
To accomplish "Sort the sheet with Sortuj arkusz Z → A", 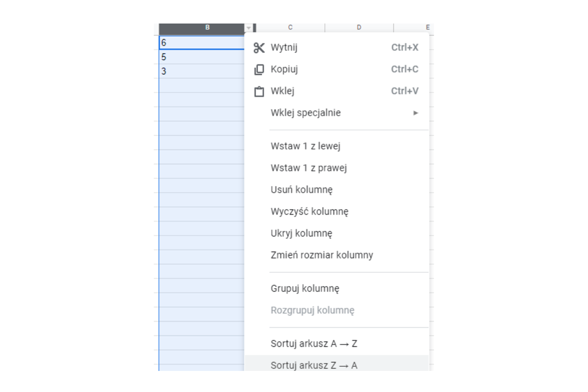I will point(314,365).
